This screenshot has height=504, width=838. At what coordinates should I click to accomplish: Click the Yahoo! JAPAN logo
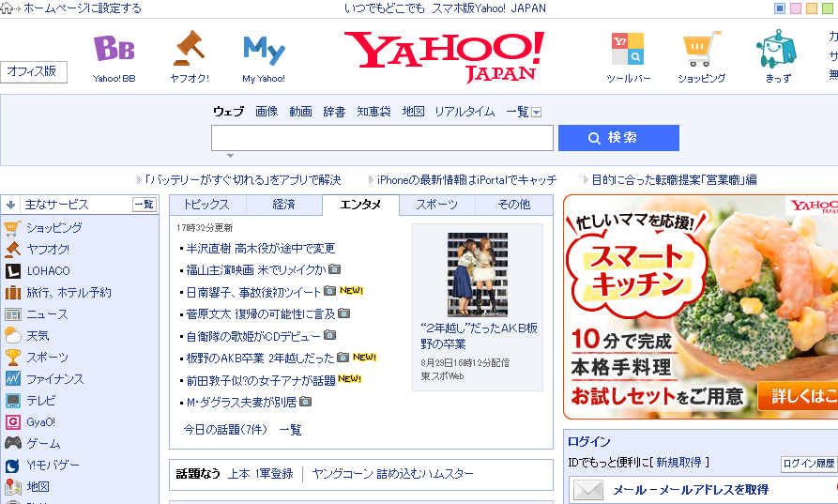[444, 56]
